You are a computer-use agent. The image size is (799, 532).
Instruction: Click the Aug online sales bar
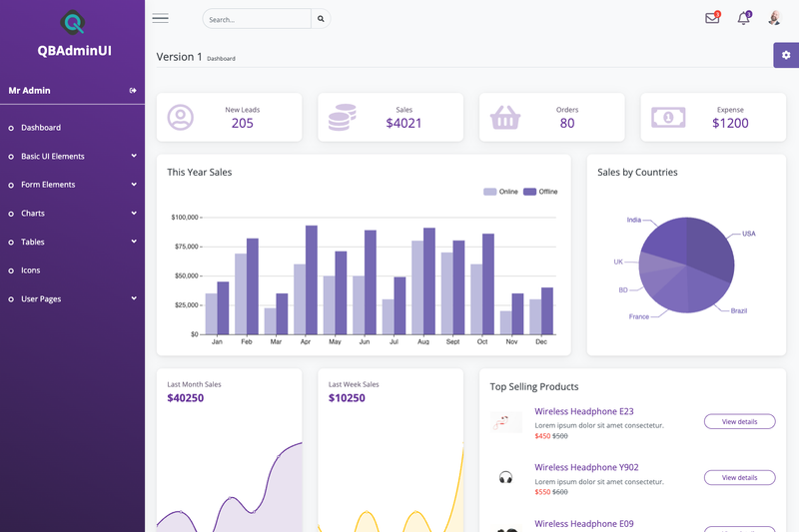pos(417,287)
